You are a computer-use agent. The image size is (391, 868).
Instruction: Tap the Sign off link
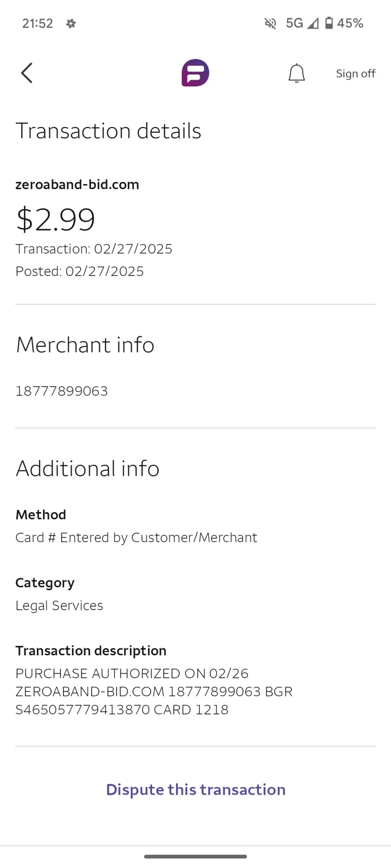(x=355, y=74)
